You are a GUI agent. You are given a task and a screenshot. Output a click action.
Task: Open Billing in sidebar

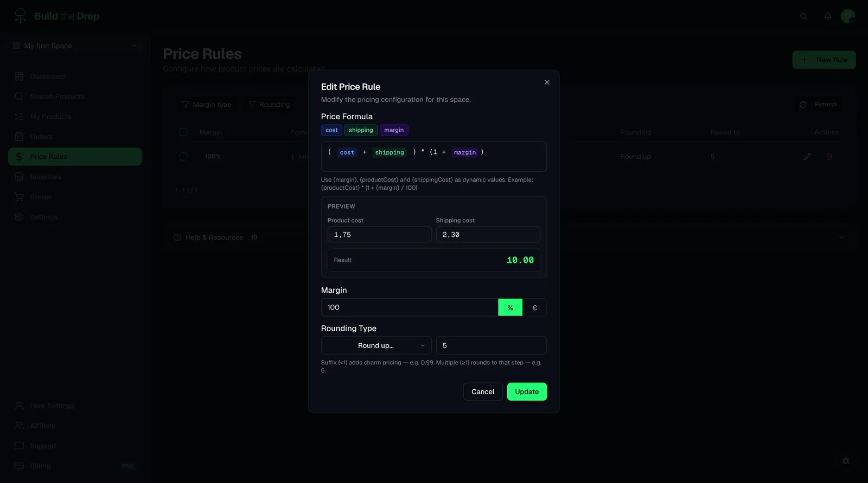click(75, 466)
